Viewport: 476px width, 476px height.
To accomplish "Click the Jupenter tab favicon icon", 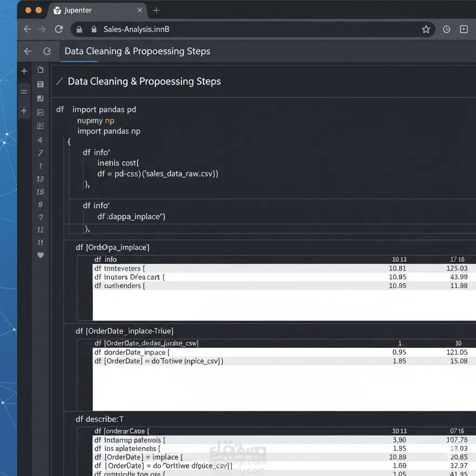I will (x=57, y=11).
